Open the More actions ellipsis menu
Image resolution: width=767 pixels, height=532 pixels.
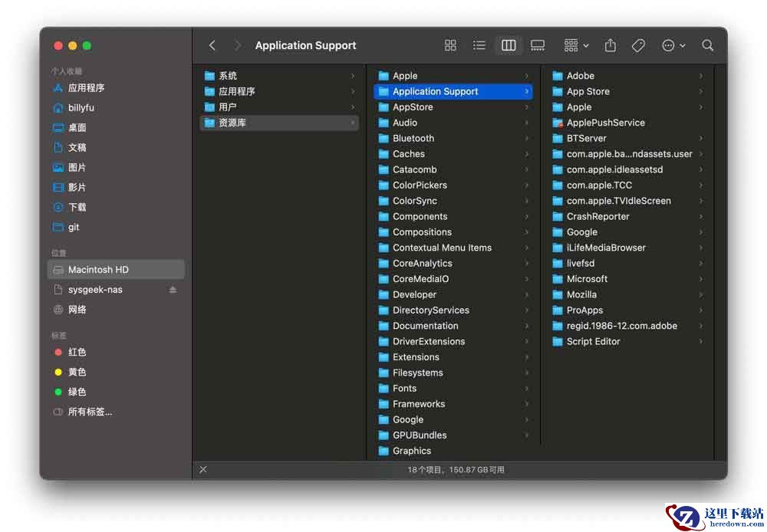click(x=673, y=45)
